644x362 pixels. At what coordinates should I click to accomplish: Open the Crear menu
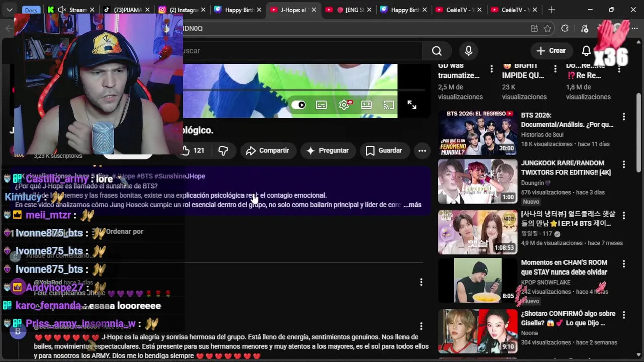pyautogui.click(x=551, y=51)
